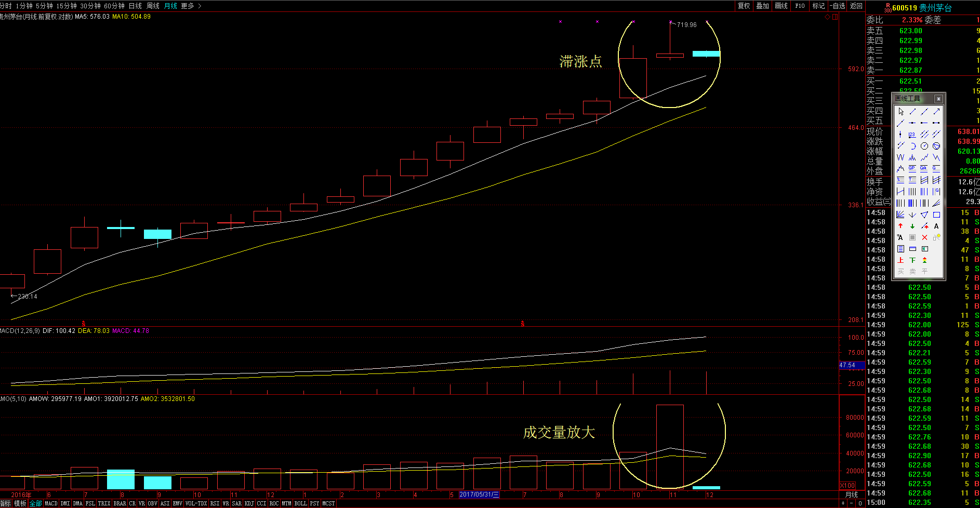Select the arrow pointer in drawing tools
980x508 pixels.
pyautogui.click(x=900, y=112)
